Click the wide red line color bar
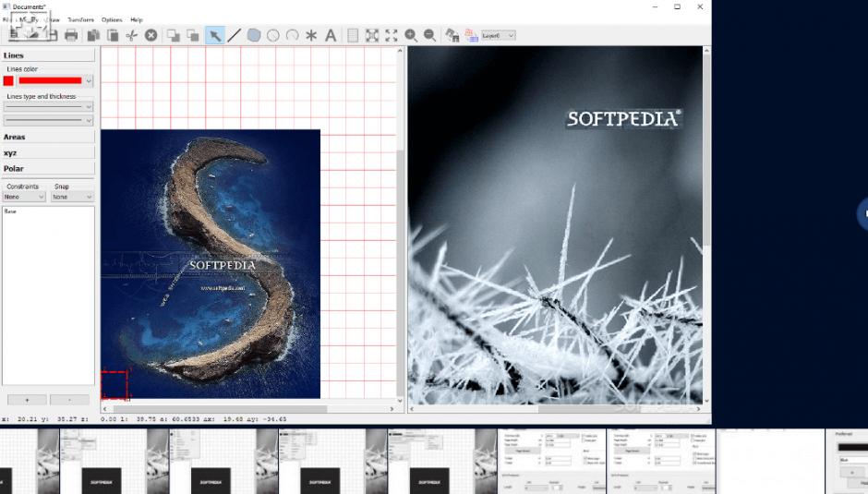The width and height of the screenshot is (868, 494). tap(50, 81)
